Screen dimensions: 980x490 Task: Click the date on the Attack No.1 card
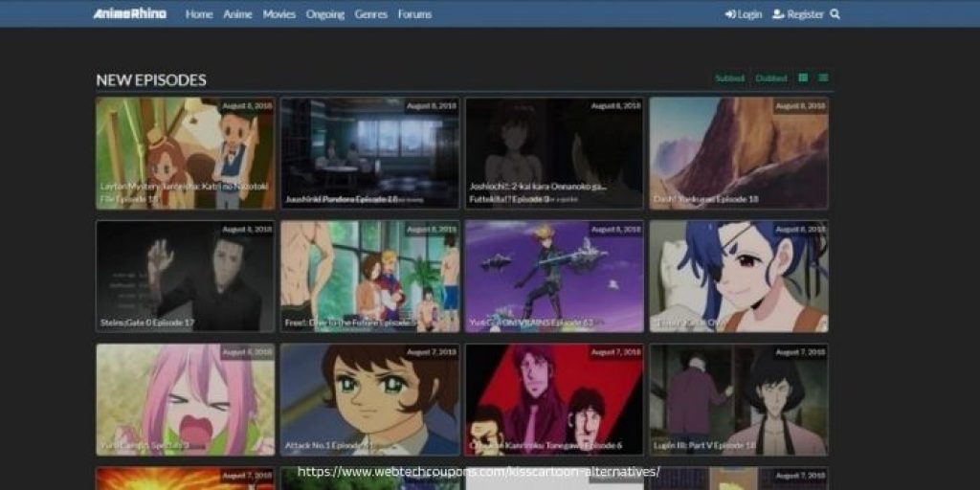[x=432, y=352]
